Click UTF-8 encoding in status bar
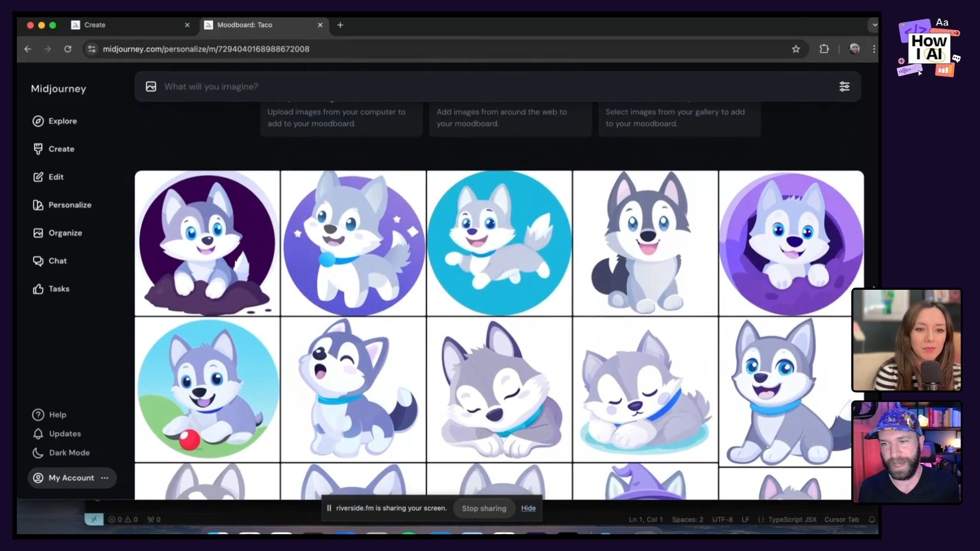Image resolution: width=980 pixels, height=551 pixels. pos(722,519)
